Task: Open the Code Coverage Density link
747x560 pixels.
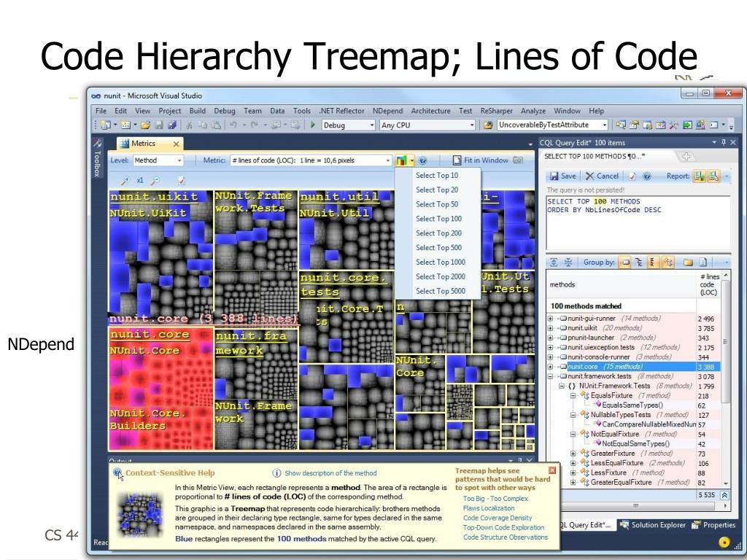Action: pyautogui.click(x=498, y=518)
